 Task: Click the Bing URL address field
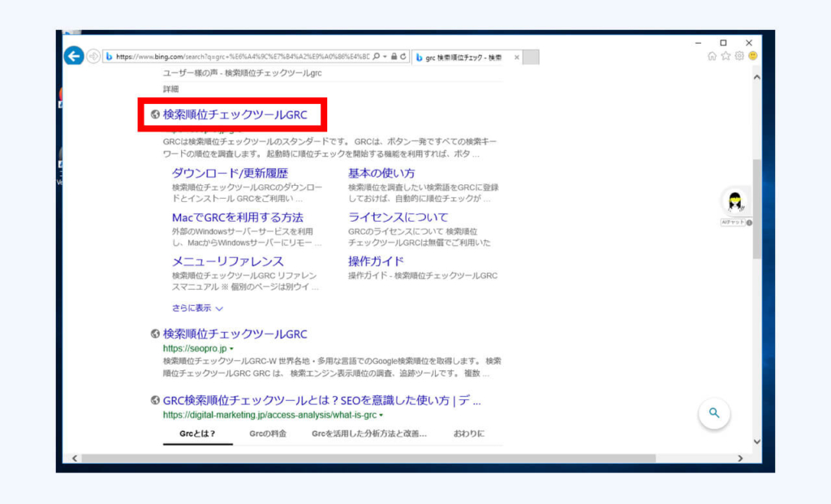242,57
